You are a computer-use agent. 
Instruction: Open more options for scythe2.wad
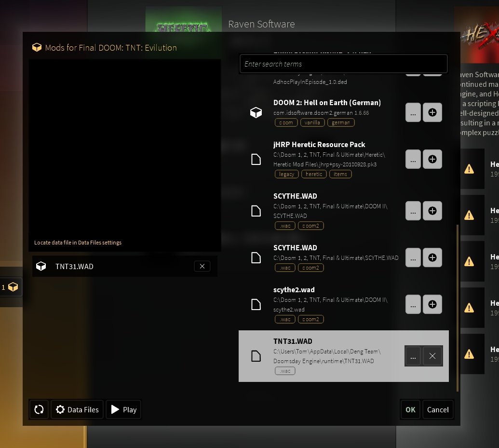(413, 304)
